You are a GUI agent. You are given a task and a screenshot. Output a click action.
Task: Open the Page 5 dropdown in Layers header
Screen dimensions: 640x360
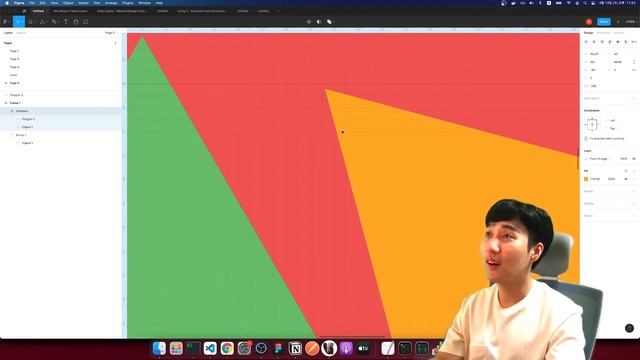click(110, 33)
